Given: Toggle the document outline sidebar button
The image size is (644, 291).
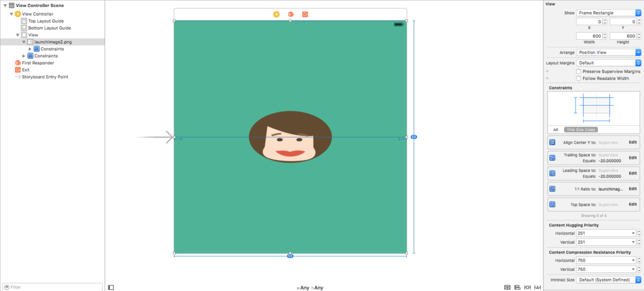Looking at the screenshot, I should point(111,287).
